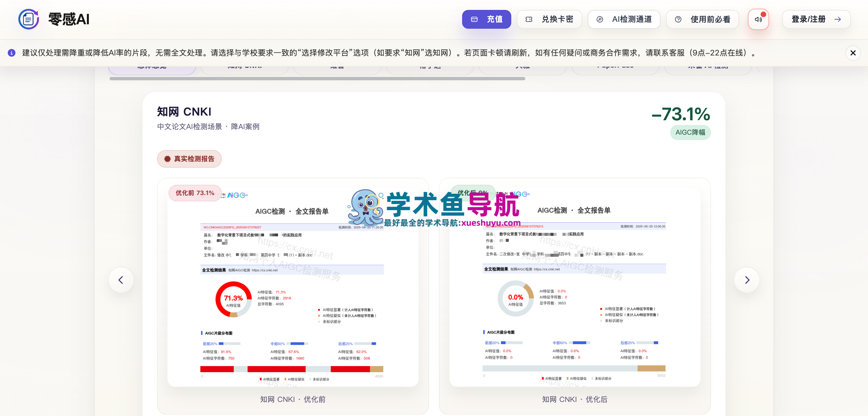
Task: Click the question mark icon in 使用前必看
Action: pos(678,20)
